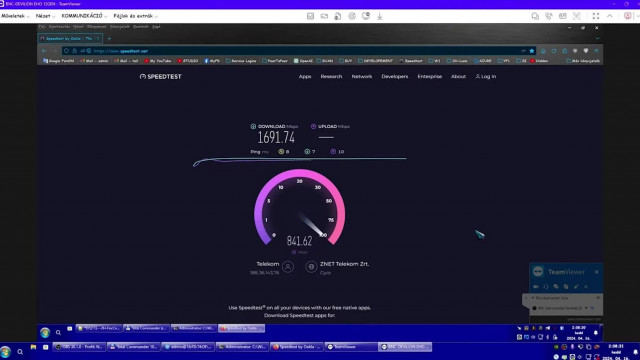640x360 pixels.
Task: Open the Fájlok és extrák dropdown
Action: click(x=135, y=16)
